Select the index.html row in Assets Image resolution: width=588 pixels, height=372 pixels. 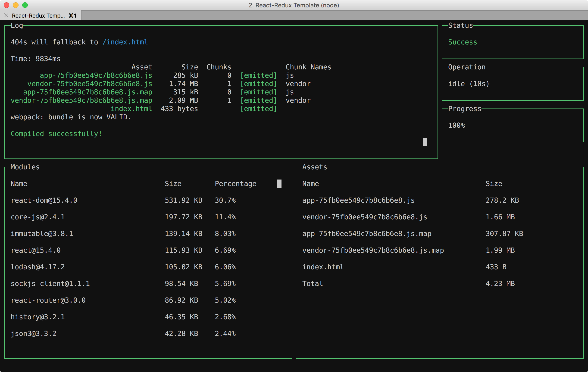(x=322, y=267)
